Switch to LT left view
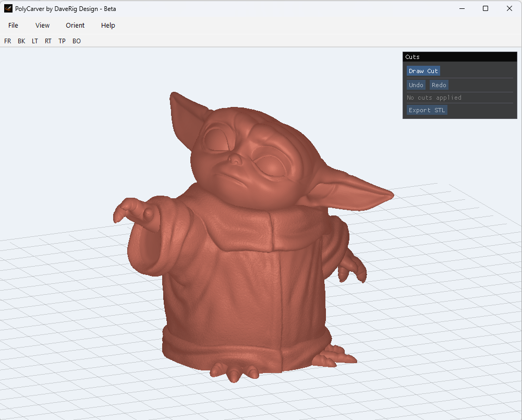522x420 pixels. click(x=34, y=41)
